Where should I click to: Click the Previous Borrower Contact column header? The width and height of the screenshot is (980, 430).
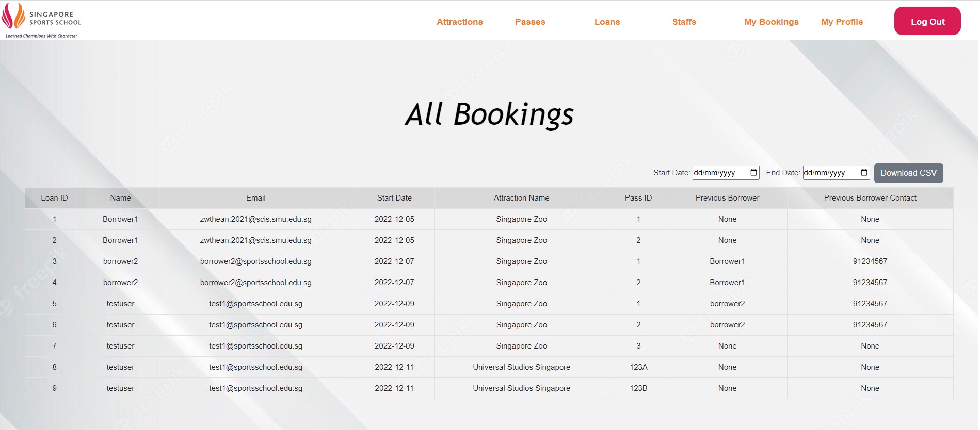[x=870, y=198]
